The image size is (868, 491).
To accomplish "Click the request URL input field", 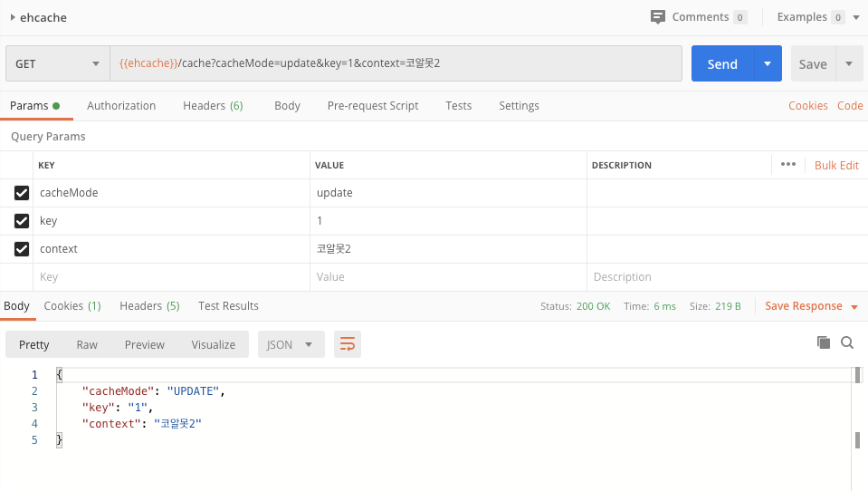I will [396, 63].
